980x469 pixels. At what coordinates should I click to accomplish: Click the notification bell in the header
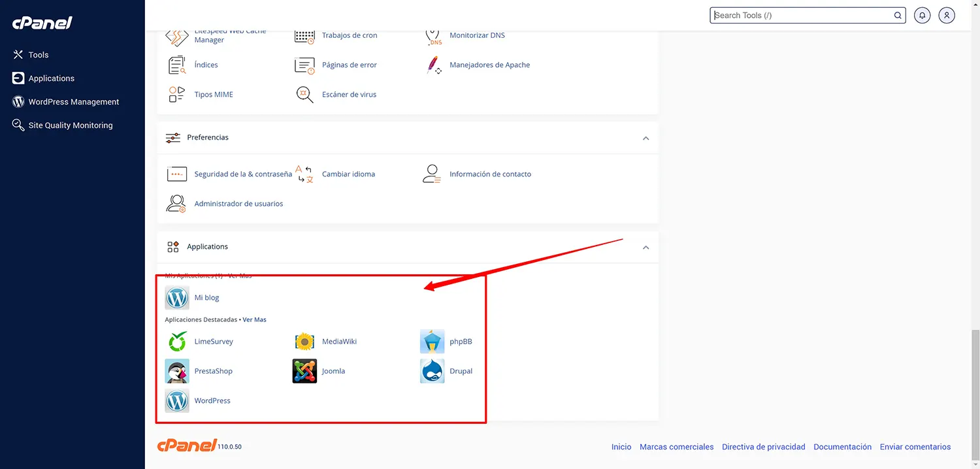tap(922, 14)
